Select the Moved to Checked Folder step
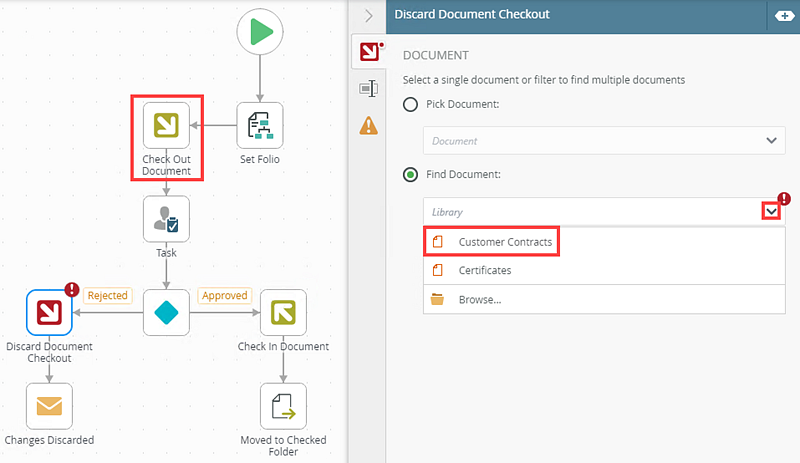This screenshot has height=463, width=800. pos(283,406)
